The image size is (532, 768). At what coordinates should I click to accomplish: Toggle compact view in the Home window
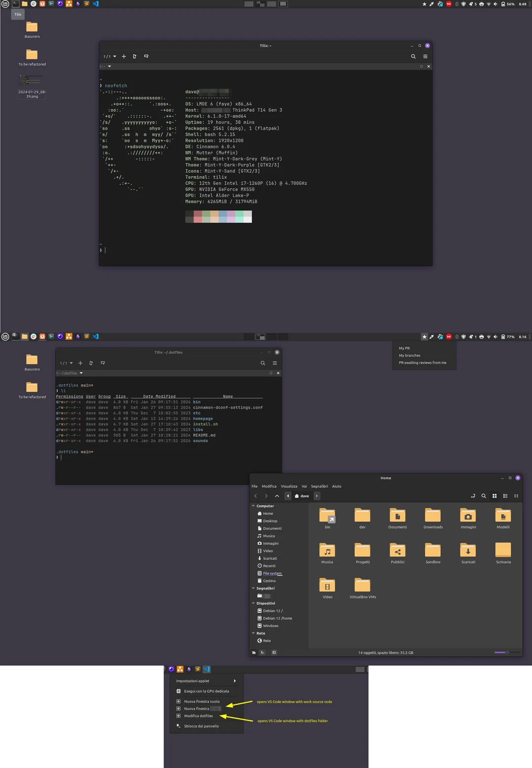[x=516, y=496]
